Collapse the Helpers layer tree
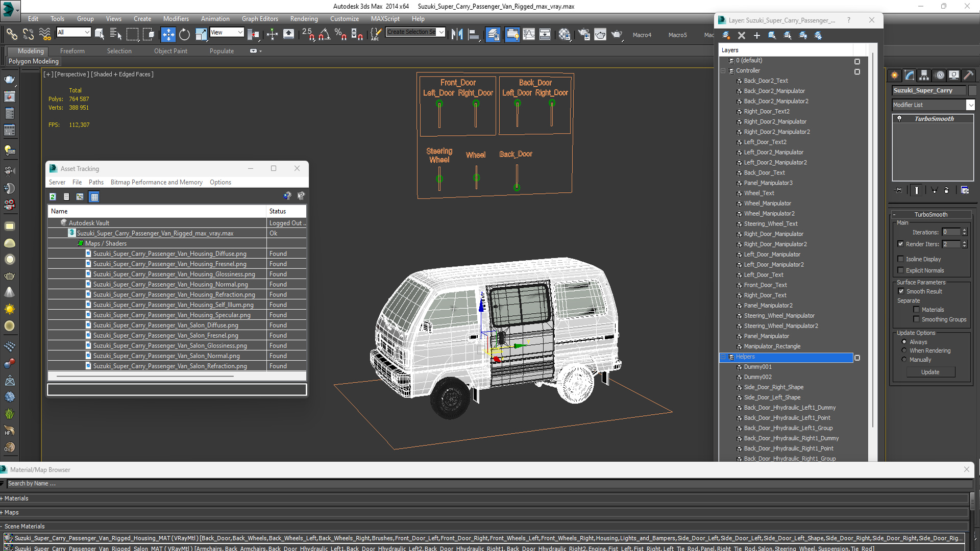Viewport: 980px width, 551px height. [x=723, y=357]
